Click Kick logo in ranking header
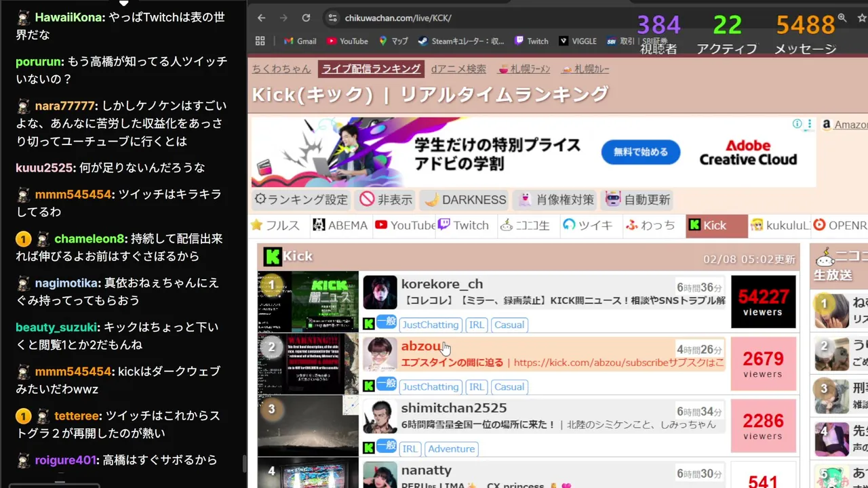This screenshot has height=488, width=868. (272, 257)
